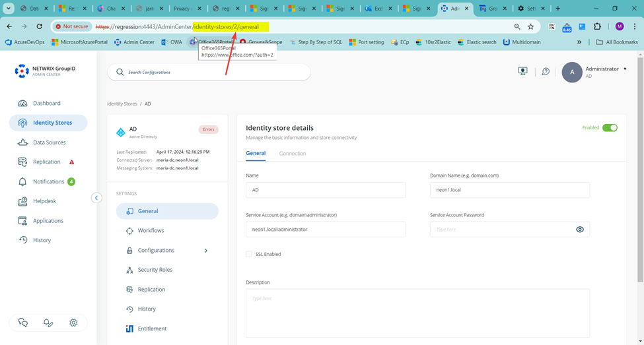The width and height of the screenshot is (644, 345).
Task: Click the Identity Stores breadcrumb link
Action: coord(122,104)
